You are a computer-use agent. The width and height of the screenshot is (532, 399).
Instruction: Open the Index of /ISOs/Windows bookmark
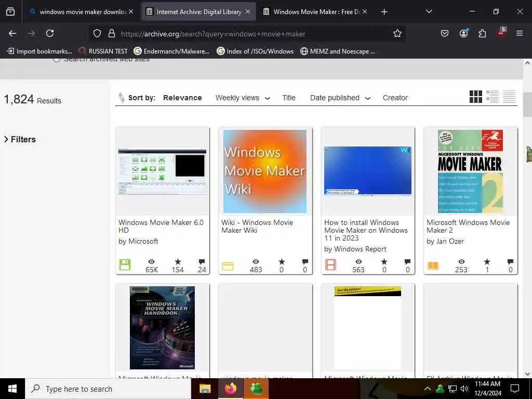[x=255, y=51]
